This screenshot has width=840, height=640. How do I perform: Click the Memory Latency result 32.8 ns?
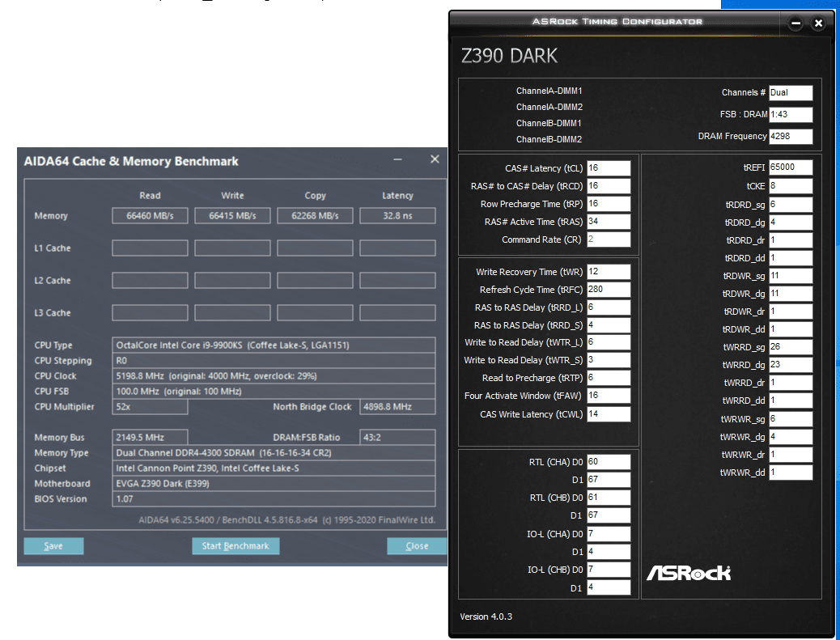pyautogui.click(x=397, y=216)
